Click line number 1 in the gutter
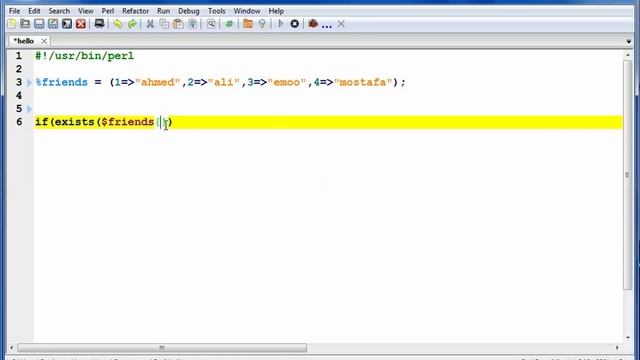 (x=19, y=56)
